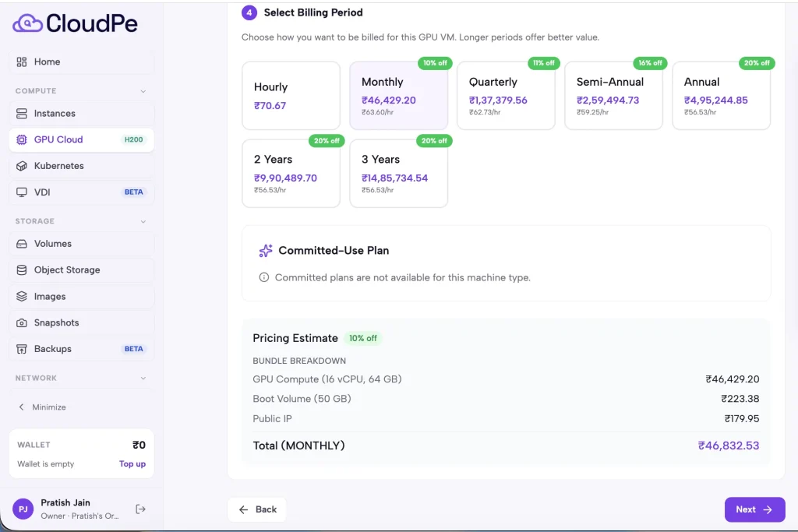The width and height of the screenshot is (798, 532).
Task: Click the info icon near Committed plans message
Action: 263,277
